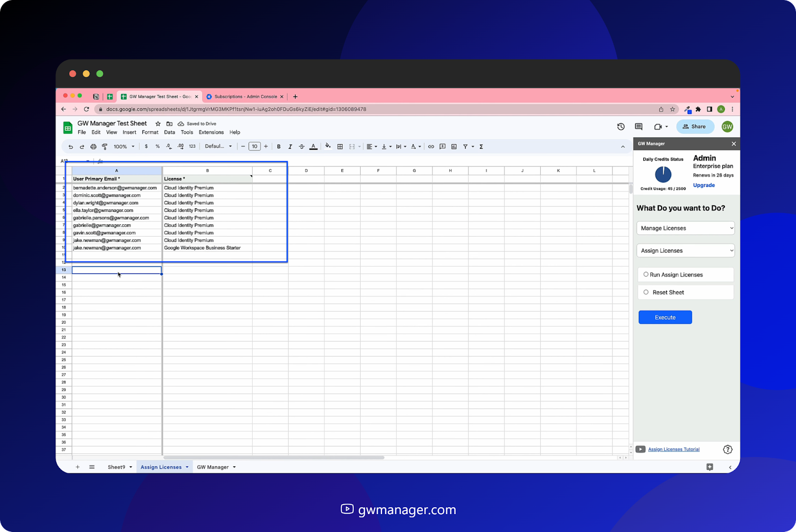Click the font size field

pyautogui.click(x=254, y=147)
